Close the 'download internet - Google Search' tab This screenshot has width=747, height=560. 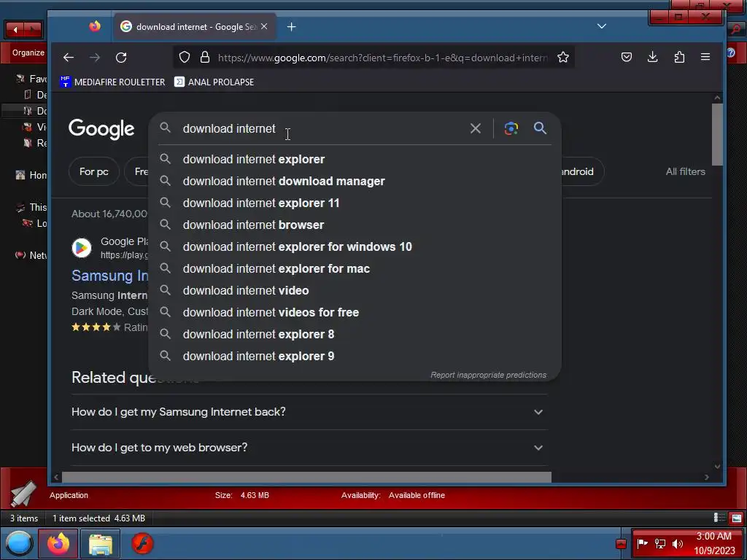[264, 26]
